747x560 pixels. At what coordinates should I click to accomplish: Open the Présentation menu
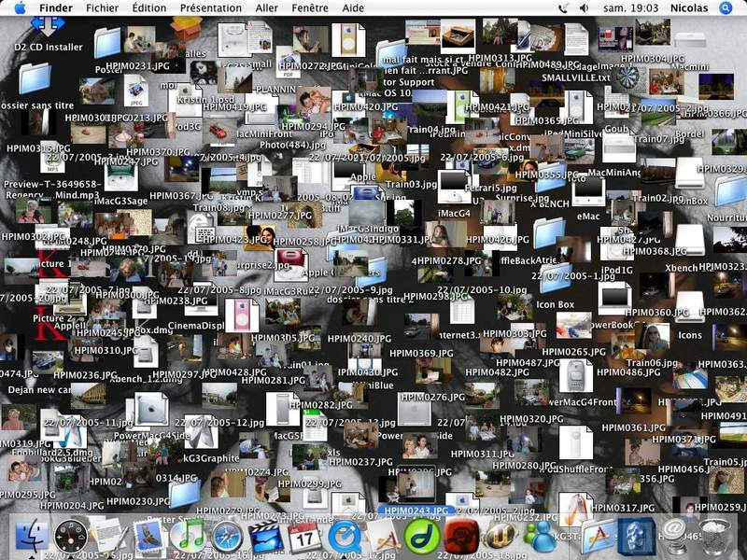(211, 8)
